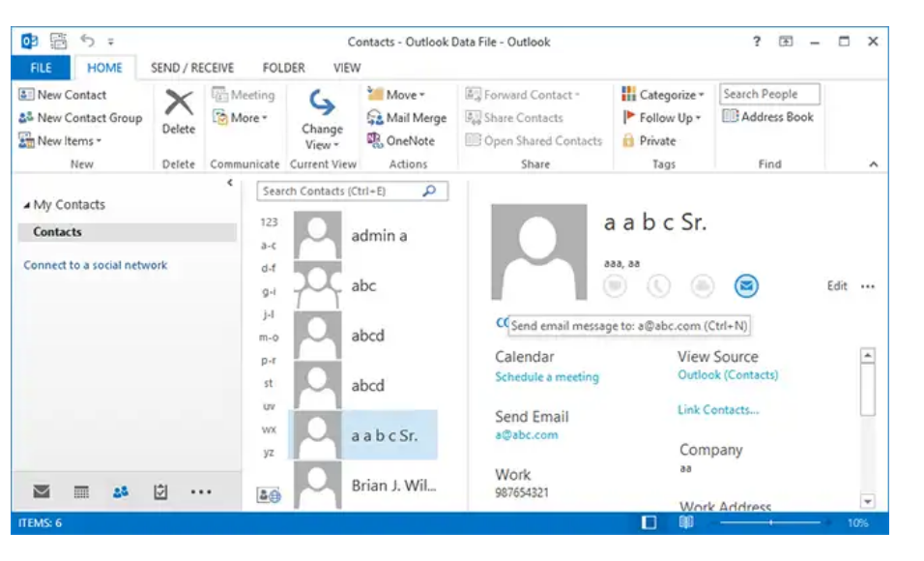Switch to the VIEW tab
This screenshot has width=924, height=561.
point(346,68)
